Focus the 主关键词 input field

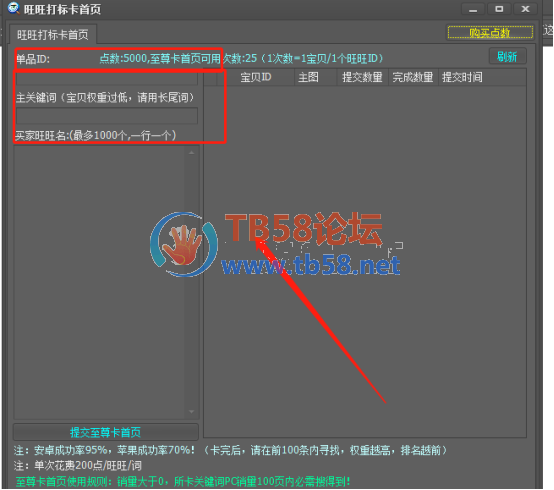(x=107, y=116)
